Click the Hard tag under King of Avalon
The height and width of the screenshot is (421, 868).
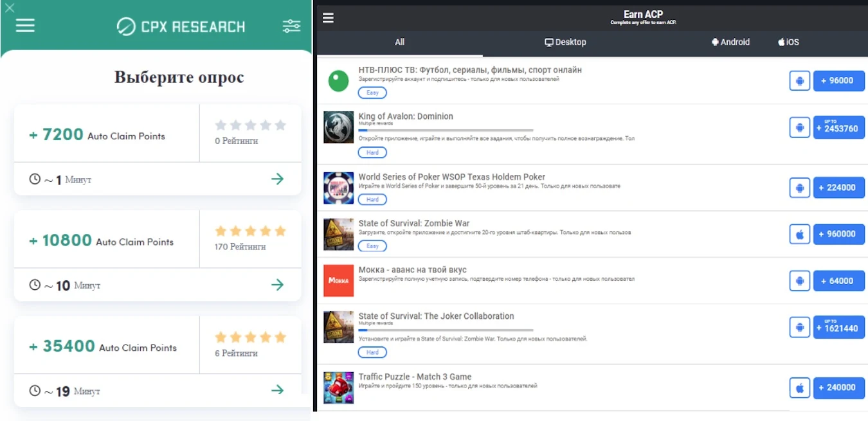coord(372,153)
